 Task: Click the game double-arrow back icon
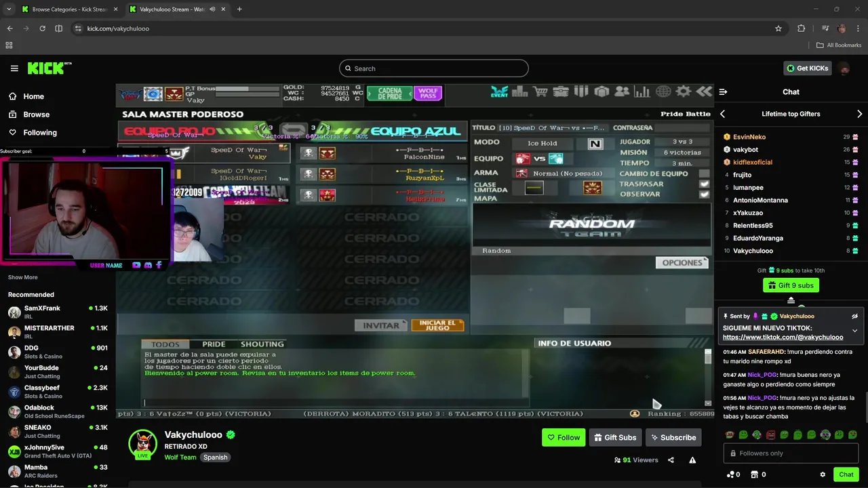point(704,91)
